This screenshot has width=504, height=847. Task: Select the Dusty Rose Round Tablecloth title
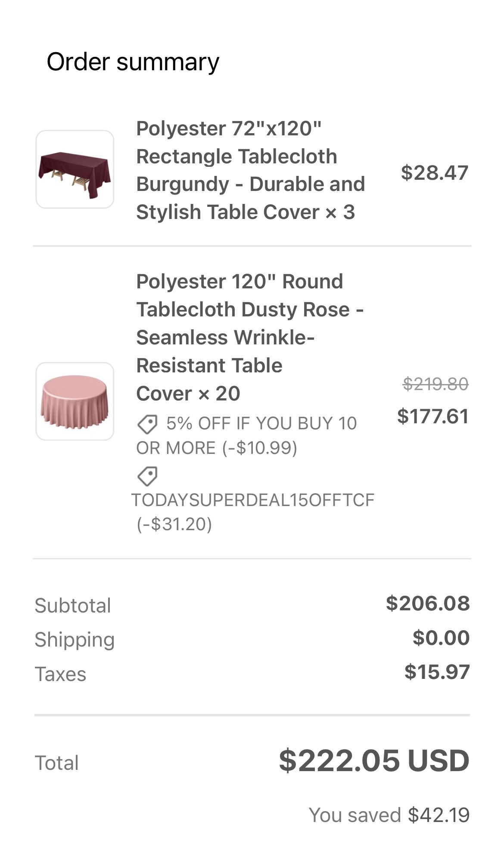pyautogui.click(x=250, y=337)
